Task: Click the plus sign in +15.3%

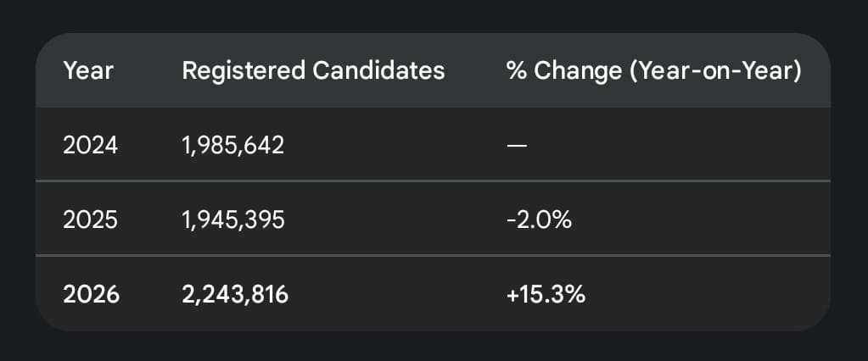Action: (x=512, y=296)
